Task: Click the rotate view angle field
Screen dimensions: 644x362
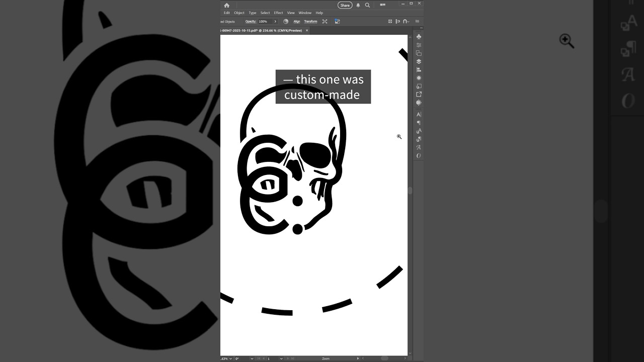Action: pyautogui.click(x=242, y=358)
